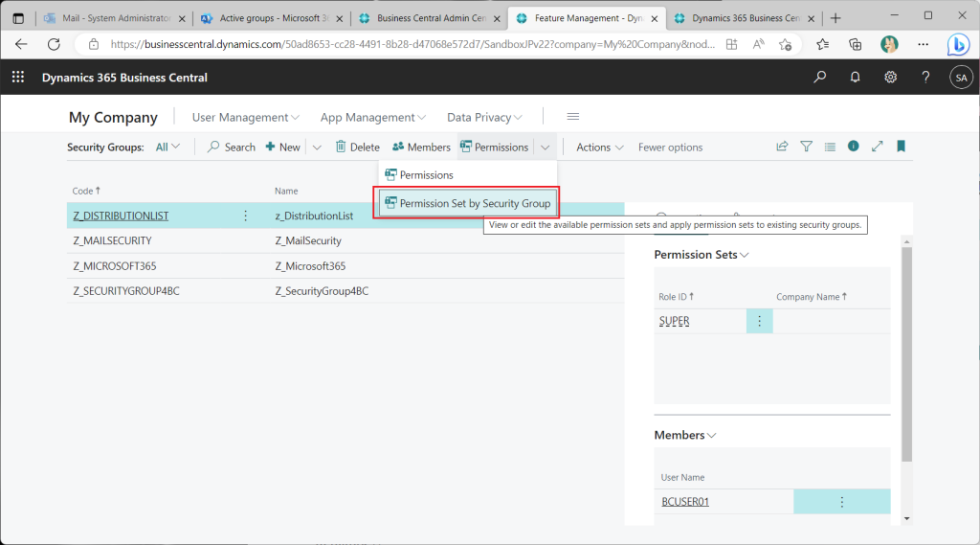Expand the Actions dropdown
The image size is (980, 545).
click(599, 148)
